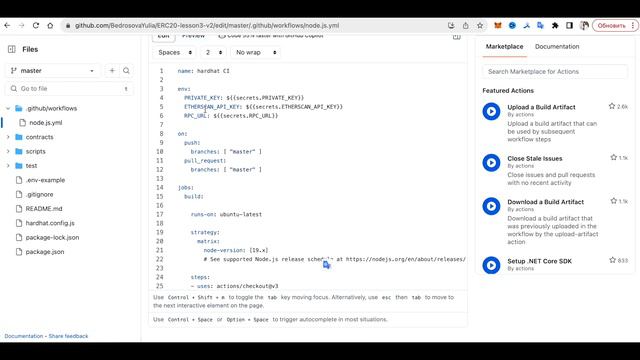Click the Download a Build Artifact play icon
This screenshot has height=360, width=640.
pyautogui.click(x=491, y=206)
